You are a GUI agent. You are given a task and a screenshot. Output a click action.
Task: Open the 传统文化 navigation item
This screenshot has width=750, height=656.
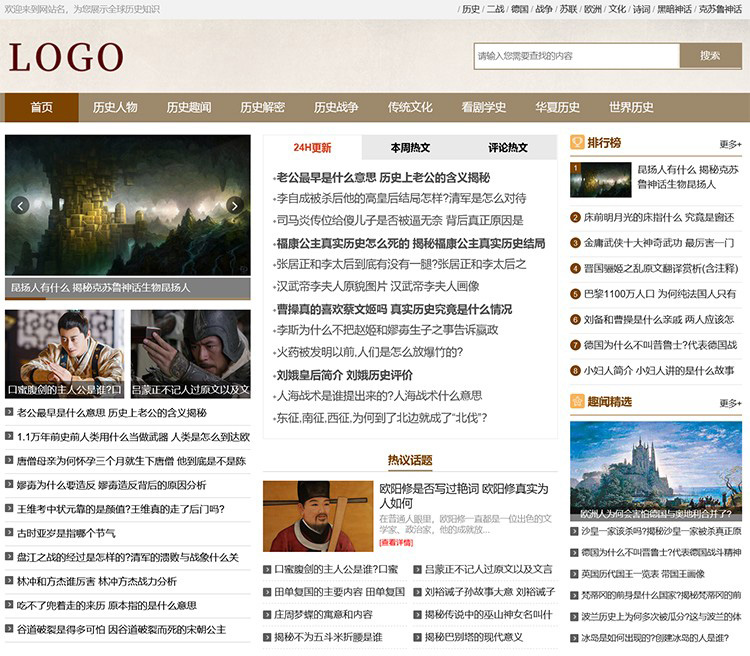(x=410, y=107)
